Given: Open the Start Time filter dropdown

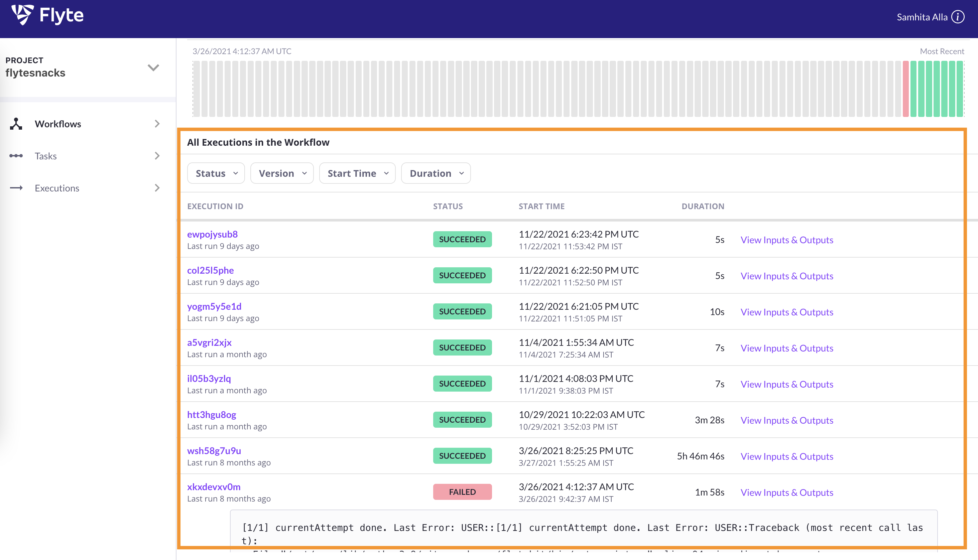Looking at the screenshot, I should click(x=357, y=173).
